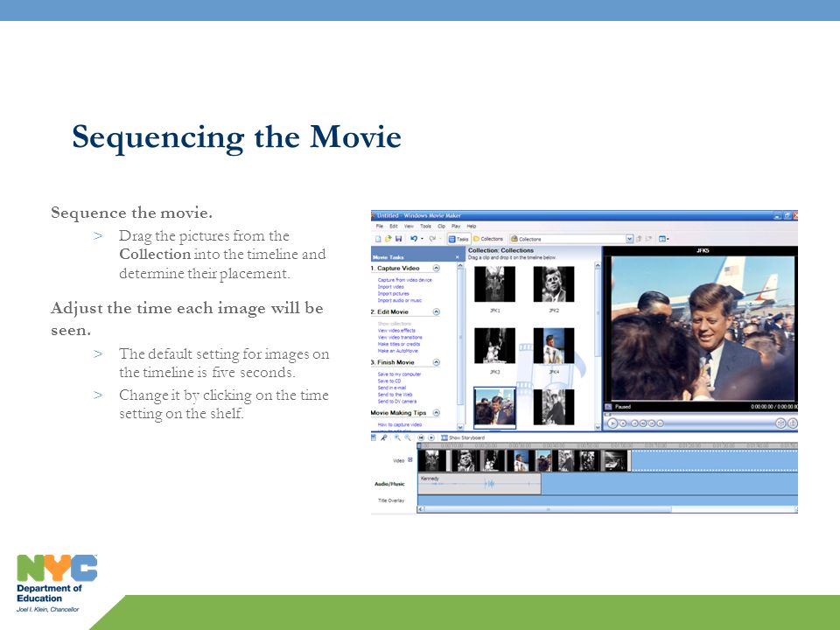Open the Play menu
Screen dimensions: 840x630
456,226
